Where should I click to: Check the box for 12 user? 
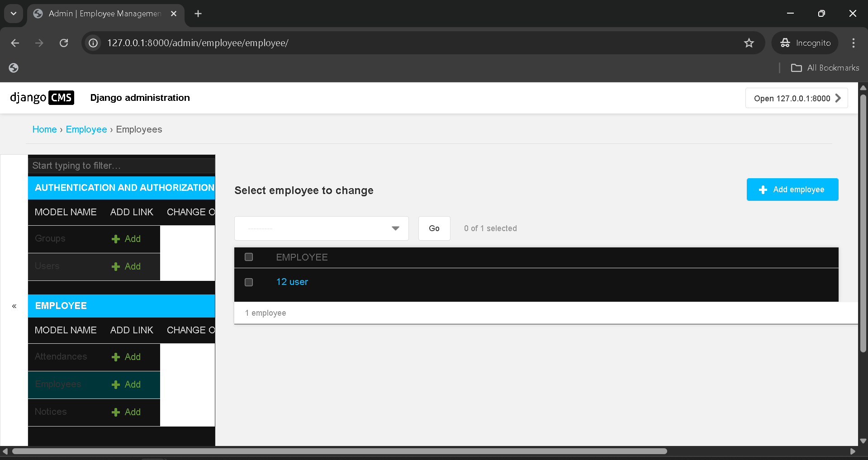click(249, 282)
